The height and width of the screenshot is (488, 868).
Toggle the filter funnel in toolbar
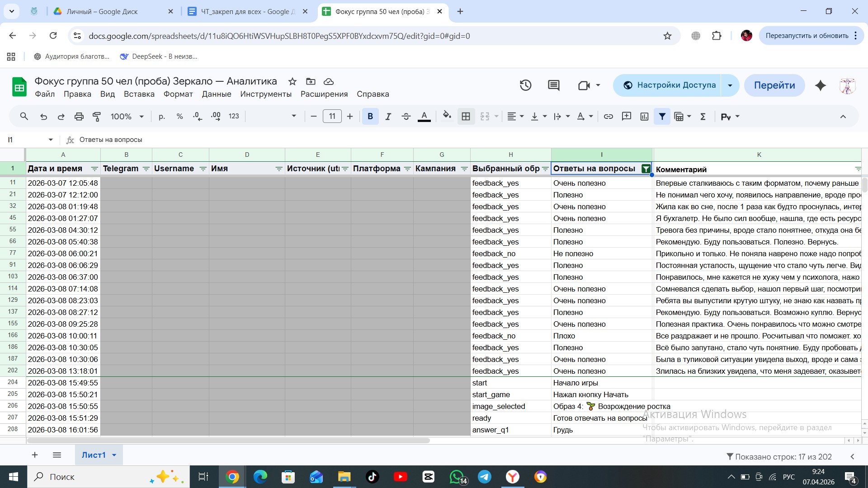(x=662, y=117)
